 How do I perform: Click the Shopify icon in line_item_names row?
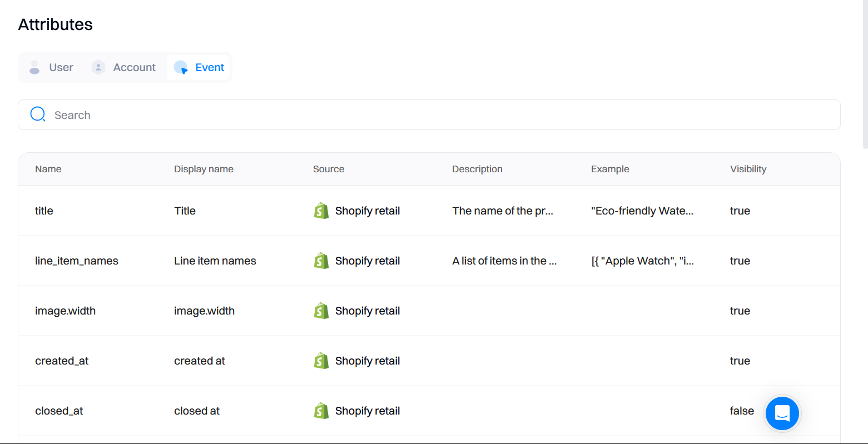point(321,261)
